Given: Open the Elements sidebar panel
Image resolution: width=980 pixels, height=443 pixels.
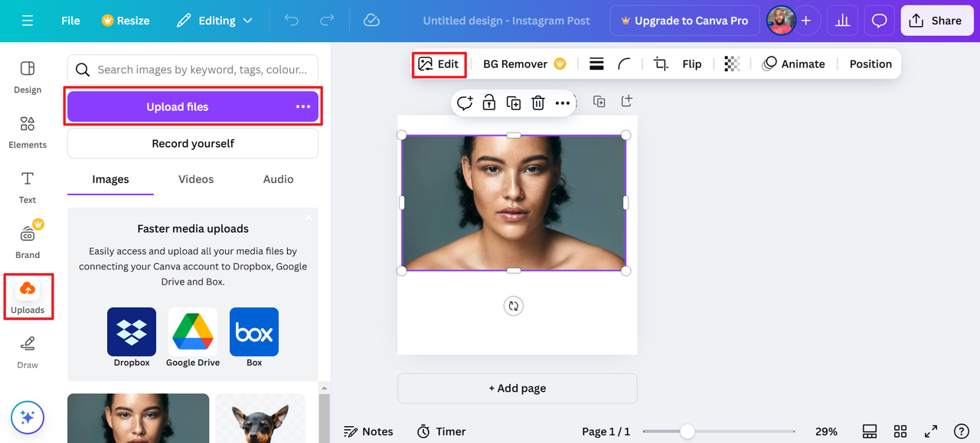Looking at the screenshot, I should [28, 132].
